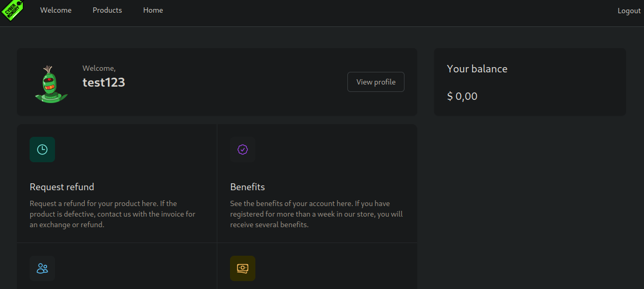This screenshot has height=289, width=644.
Task: Click the Request refund description paragraph
Action: coord(112,214)
